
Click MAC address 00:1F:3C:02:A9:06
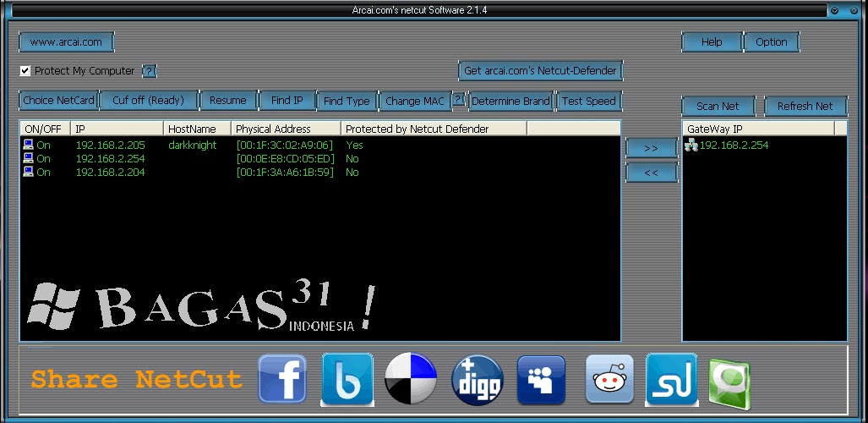pos(285,145)
